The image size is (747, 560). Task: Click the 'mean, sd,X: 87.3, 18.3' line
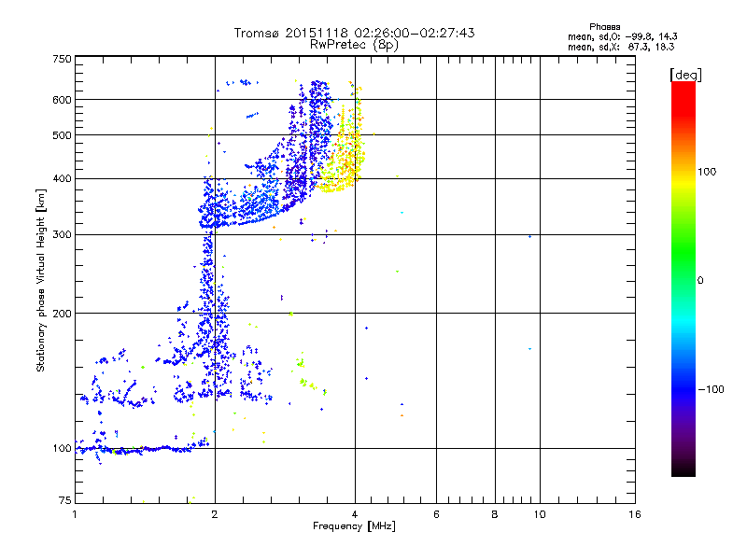[621, 47]
